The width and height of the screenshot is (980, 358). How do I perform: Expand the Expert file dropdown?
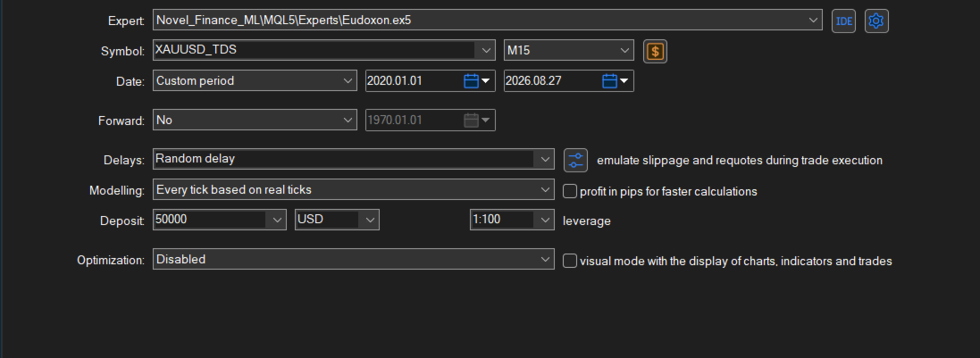[x=813, y=20]
